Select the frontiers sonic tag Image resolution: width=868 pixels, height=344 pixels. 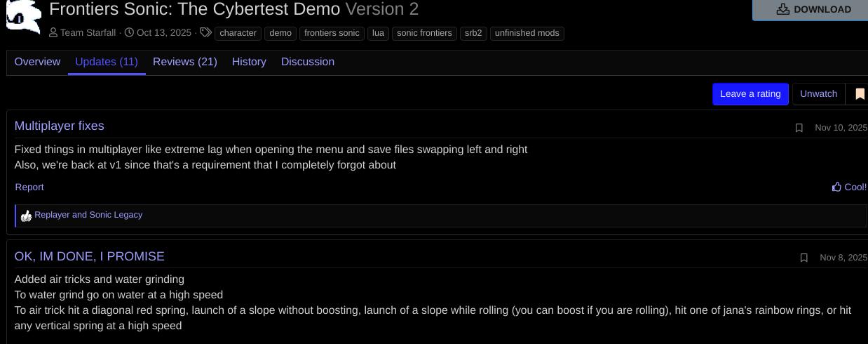tap(332, 33)
